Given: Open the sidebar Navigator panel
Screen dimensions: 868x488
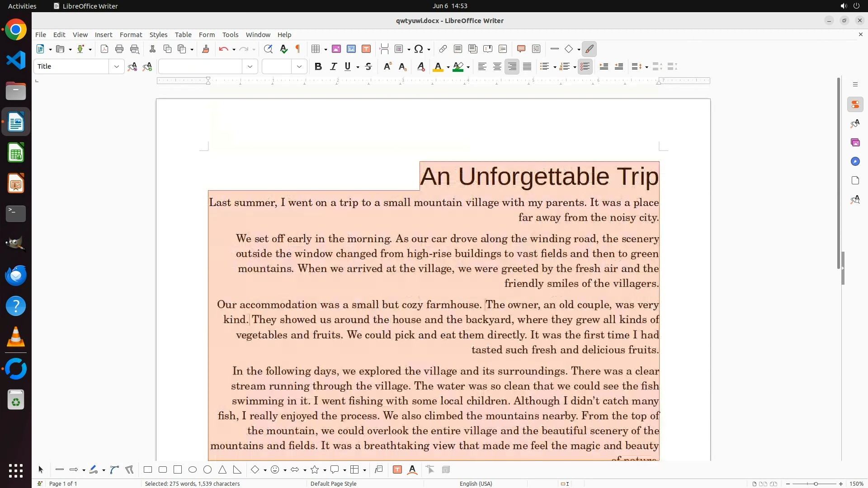Looking at the screenshot, I should [855, 162].
